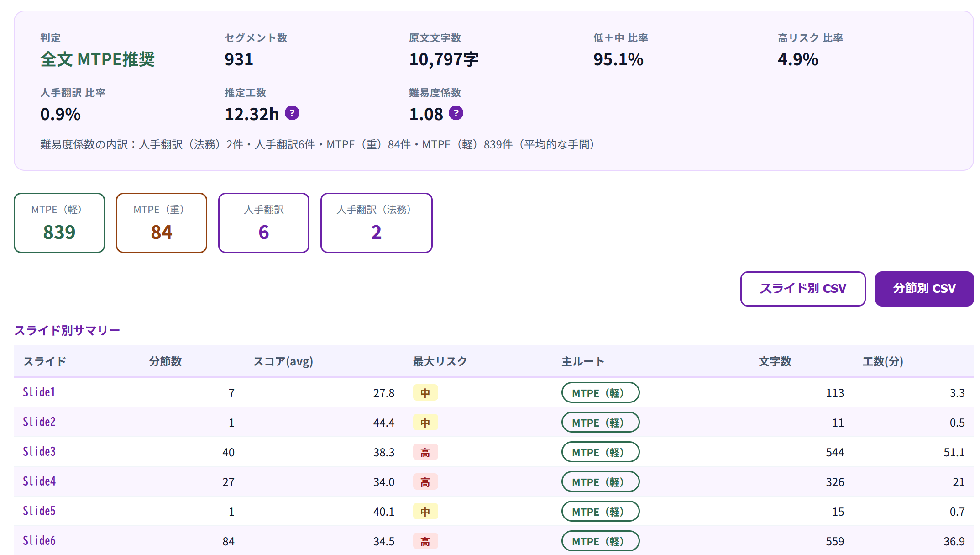980x555 pixels.
Task: Open the help icon beside 推定工数 12.32h
Action: [x=292, y=113]
